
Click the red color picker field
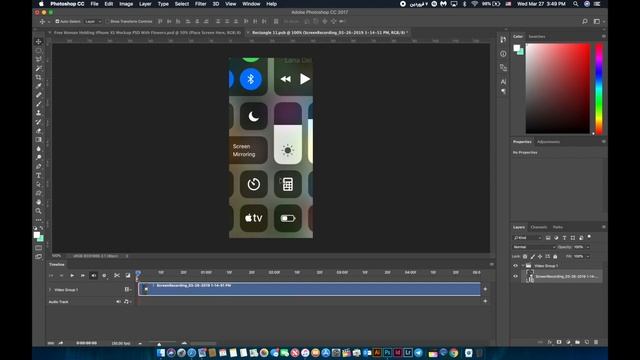[558, 89]
